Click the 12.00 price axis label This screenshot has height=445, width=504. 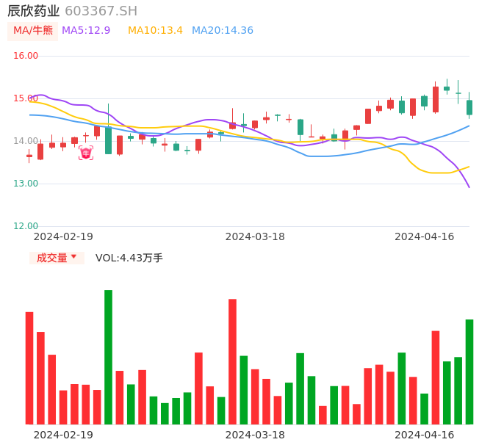tap(26, 226)
